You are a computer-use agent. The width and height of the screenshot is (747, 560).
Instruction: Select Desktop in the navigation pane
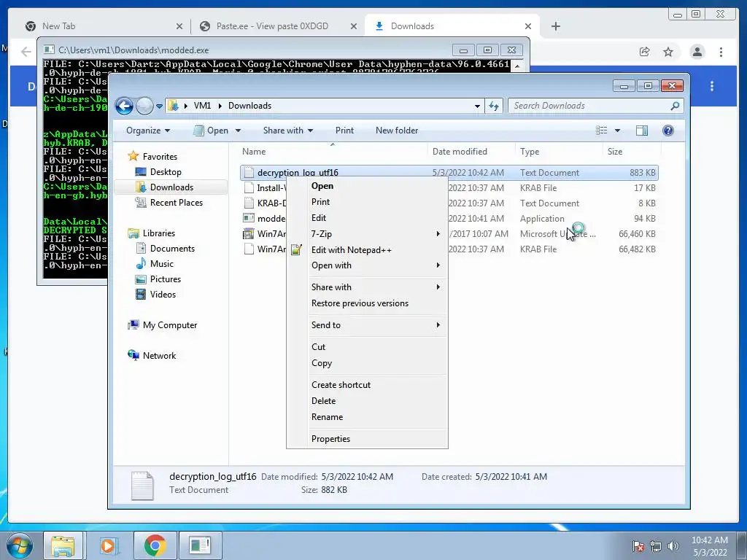click(x=166, y=172)
